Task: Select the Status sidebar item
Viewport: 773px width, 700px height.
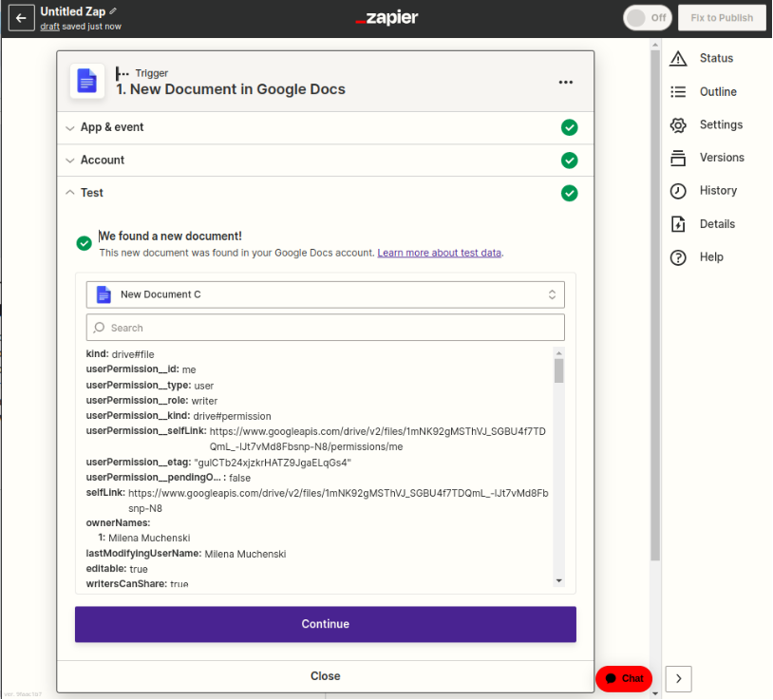Action: tap(707, 58)
